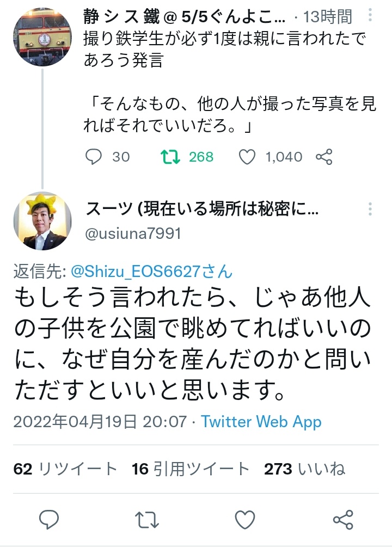View the 62 リツイート list
The height and width of the screenshot is (548, 392).
pos(65,469)
